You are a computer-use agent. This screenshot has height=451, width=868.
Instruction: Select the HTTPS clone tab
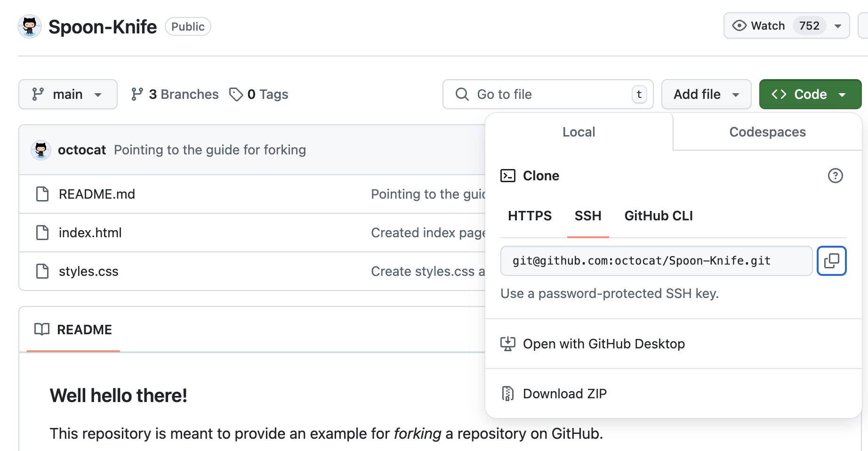(x=529, y=216)
